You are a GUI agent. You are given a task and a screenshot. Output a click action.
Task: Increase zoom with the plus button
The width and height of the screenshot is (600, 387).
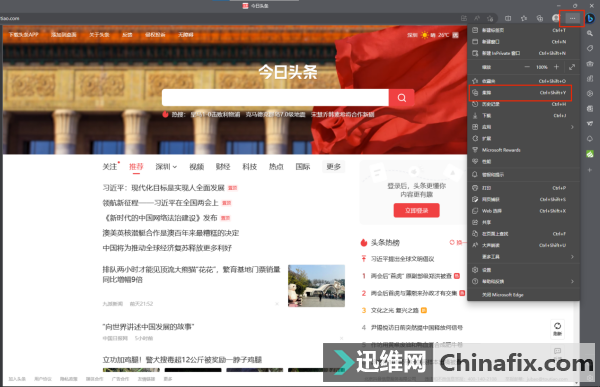pyautogui.click(x=556, y=67)
